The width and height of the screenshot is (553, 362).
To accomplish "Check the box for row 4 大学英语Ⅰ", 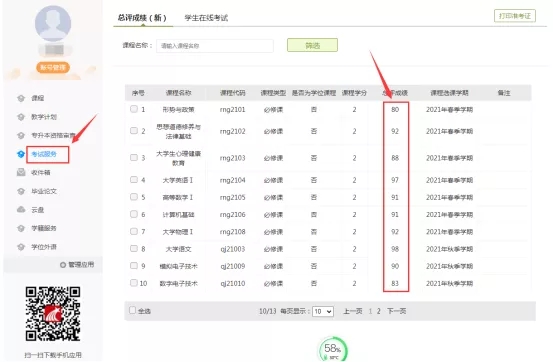I will click(x=134, y=180).
